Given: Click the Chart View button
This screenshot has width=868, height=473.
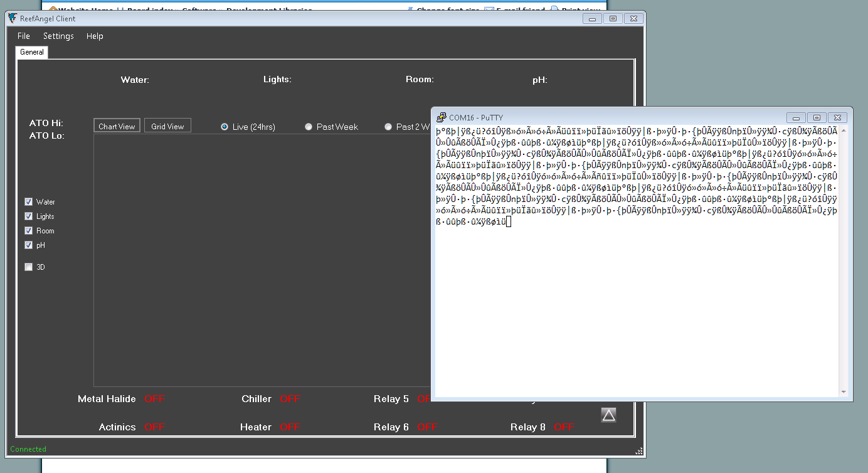Looking at the screenshot, I should tap(117, 126).
